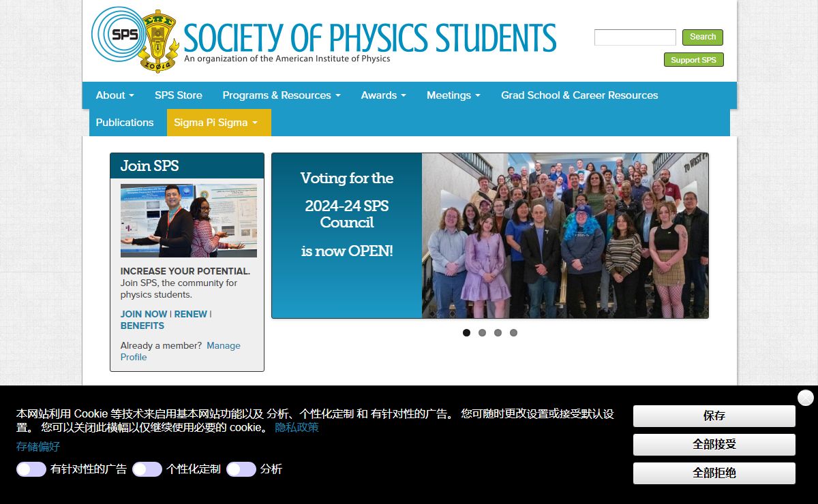Open the Manage Profile link
This screenshot has width=818, height=504.
click(181, 351)
